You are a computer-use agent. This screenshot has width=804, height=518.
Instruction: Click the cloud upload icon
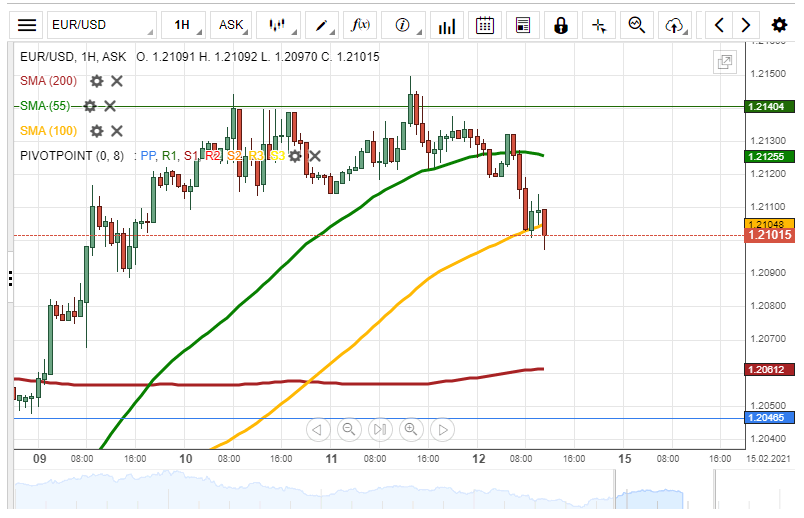[676, 25]
